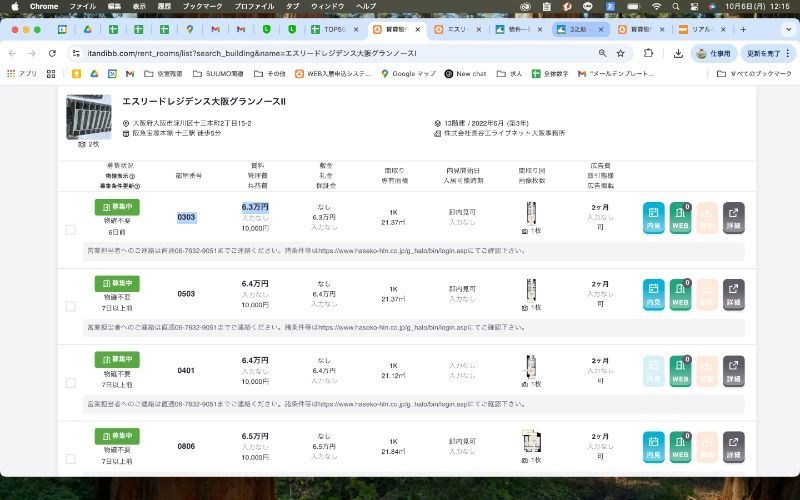Click the 募集中 status badge for room 0806
The width and height of the screenshot is (800, 500).
117,436
